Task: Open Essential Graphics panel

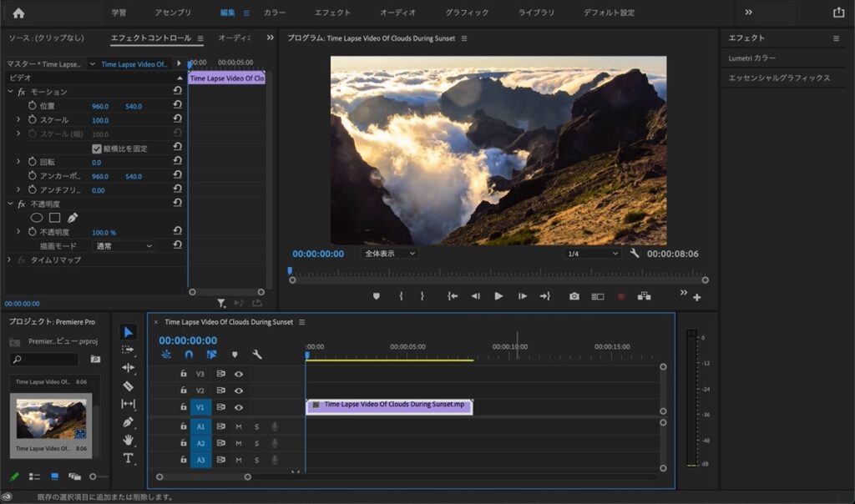Action: tap(779, 78)
